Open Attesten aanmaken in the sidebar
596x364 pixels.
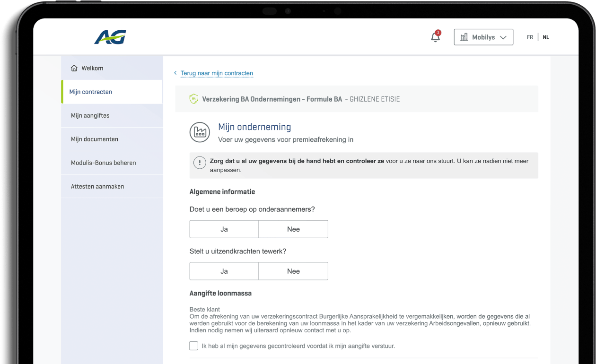pyautogui.click(x=112, y=186)
